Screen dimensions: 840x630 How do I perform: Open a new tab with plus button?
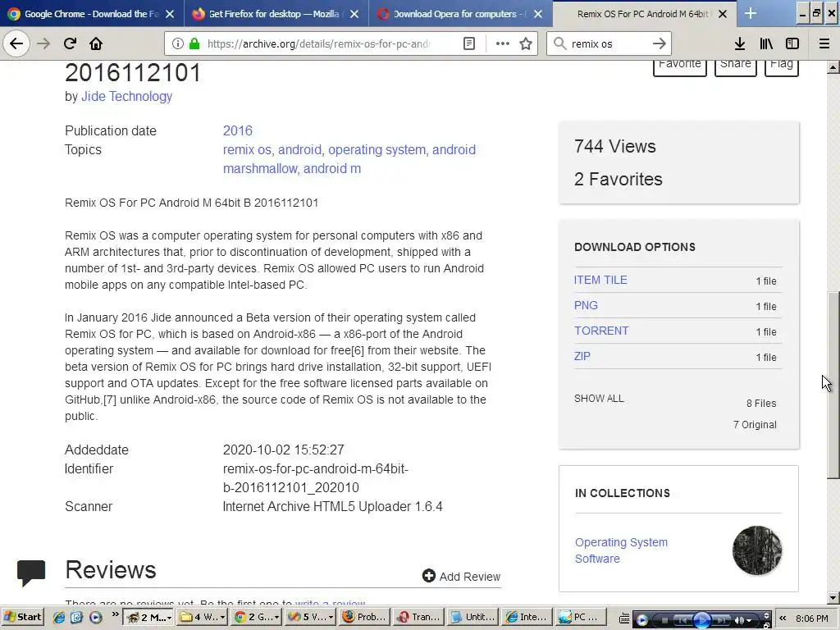click(751, 13)
